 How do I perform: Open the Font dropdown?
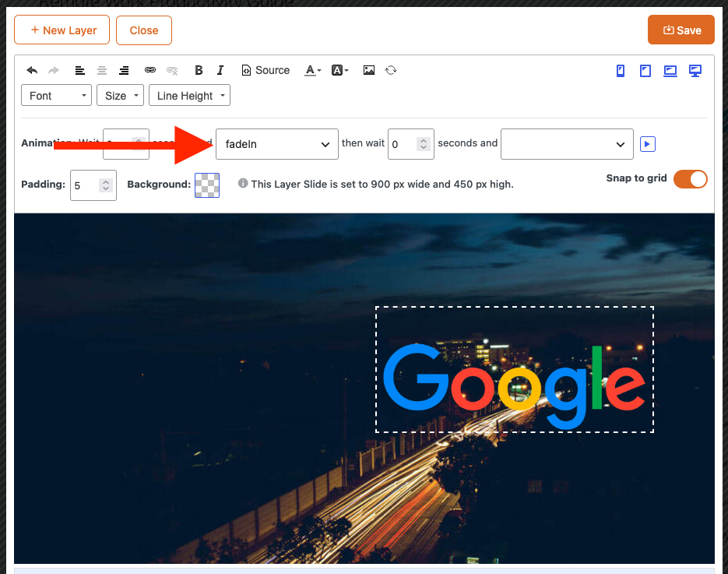(56, 96)
